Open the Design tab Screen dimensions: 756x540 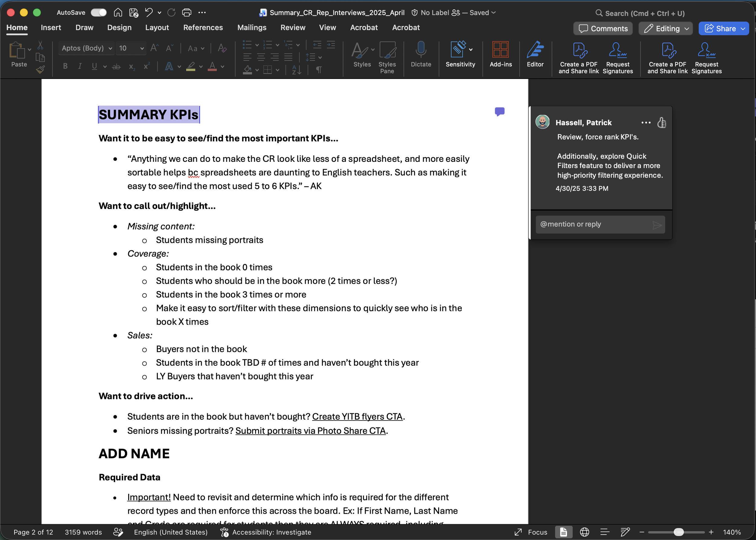[x=119, y=28]
